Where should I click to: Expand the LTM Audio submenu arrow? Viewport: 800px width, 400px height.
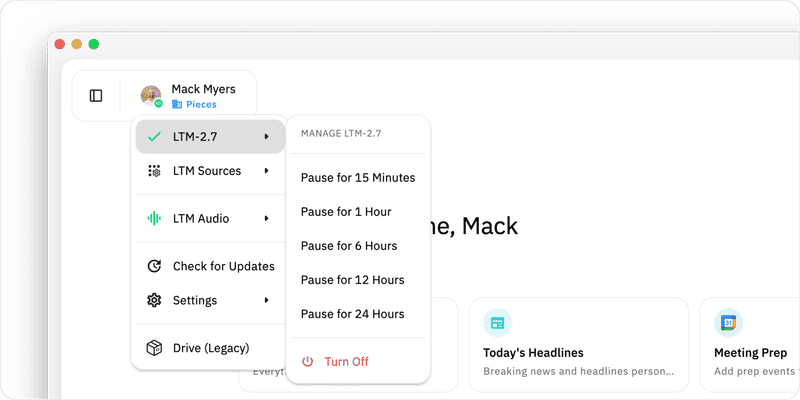(266, 218)
